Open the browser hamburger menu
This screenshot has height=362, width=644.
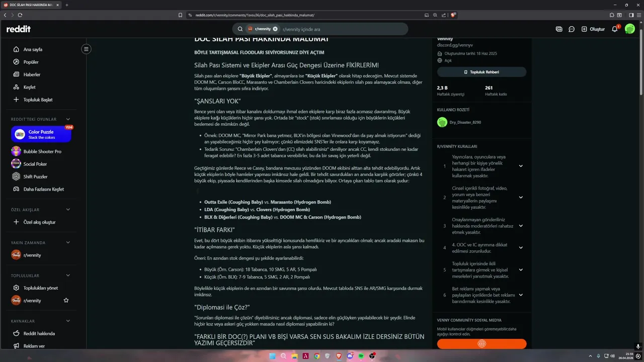(x=639, y=15)
